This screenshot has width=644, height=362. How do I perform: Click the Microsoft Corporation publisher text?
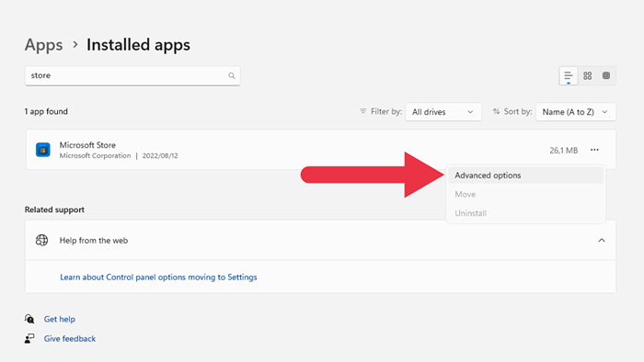(x=95, y=156)
